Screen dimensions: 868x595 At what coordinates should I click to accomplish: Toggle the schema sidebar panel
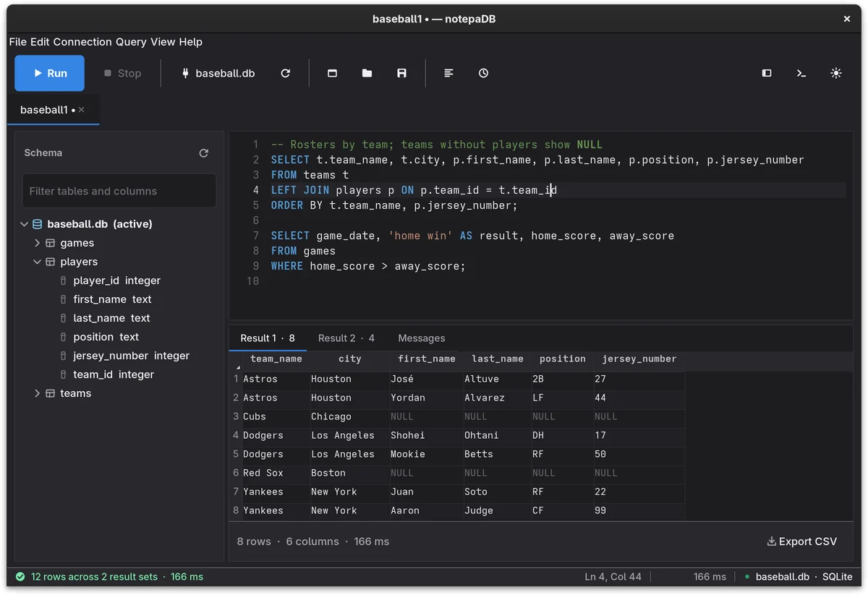tap(767, 73)
